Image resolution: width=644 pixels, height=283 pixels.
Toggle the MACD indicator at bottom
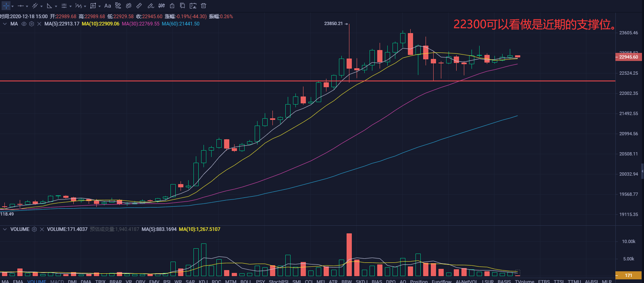point(57,281)
